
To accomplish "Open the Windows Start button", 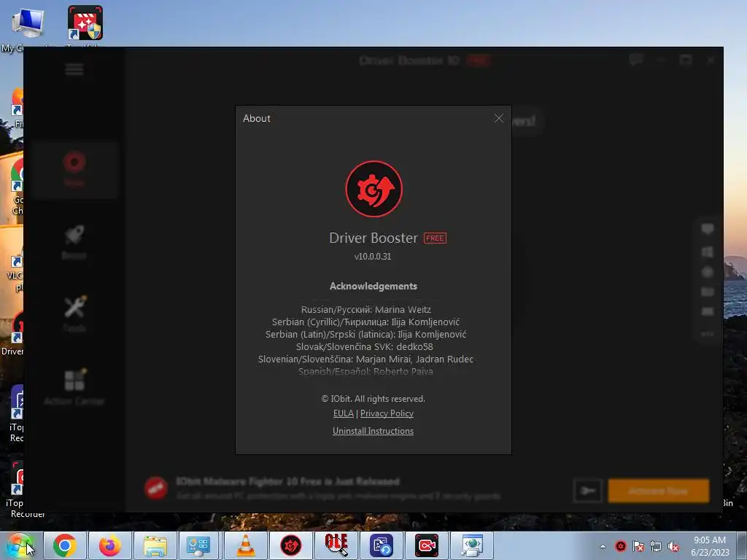I will [x=19, y=545].
